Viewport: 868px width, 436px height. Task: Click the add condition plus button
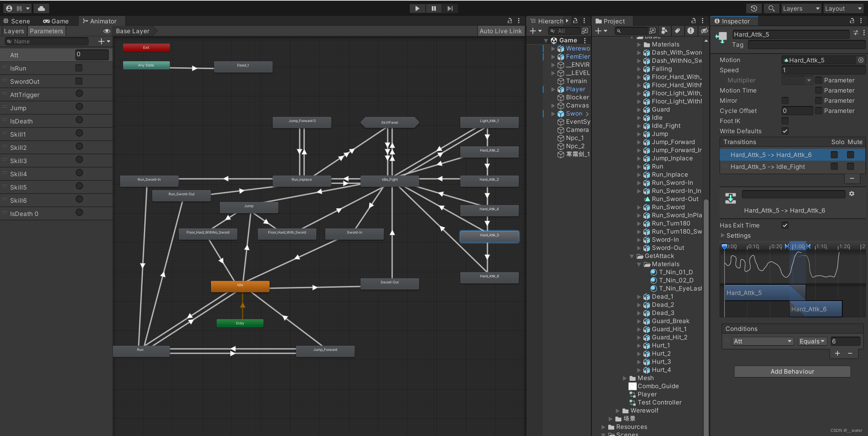click(x=837, y=353)
